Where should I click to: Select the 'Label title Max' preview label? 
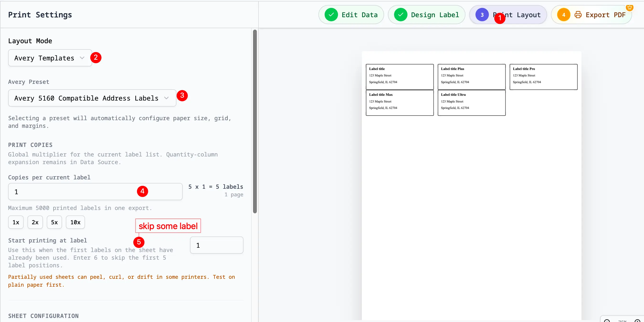point(400,103)
